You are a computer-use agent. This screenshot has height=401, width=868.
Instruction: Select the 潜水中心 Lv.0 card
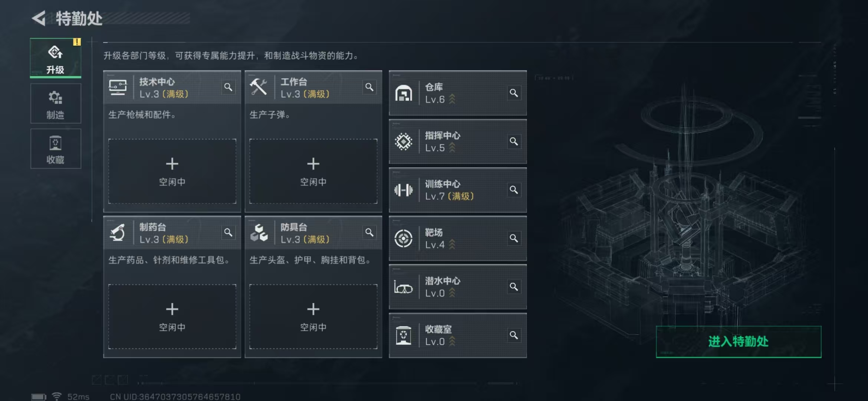click(x=457, y=287)
